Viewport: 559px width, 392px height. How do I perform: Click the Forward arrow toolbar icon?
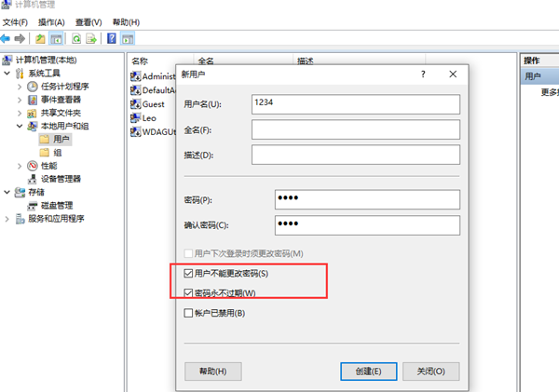tap(19, 39)
